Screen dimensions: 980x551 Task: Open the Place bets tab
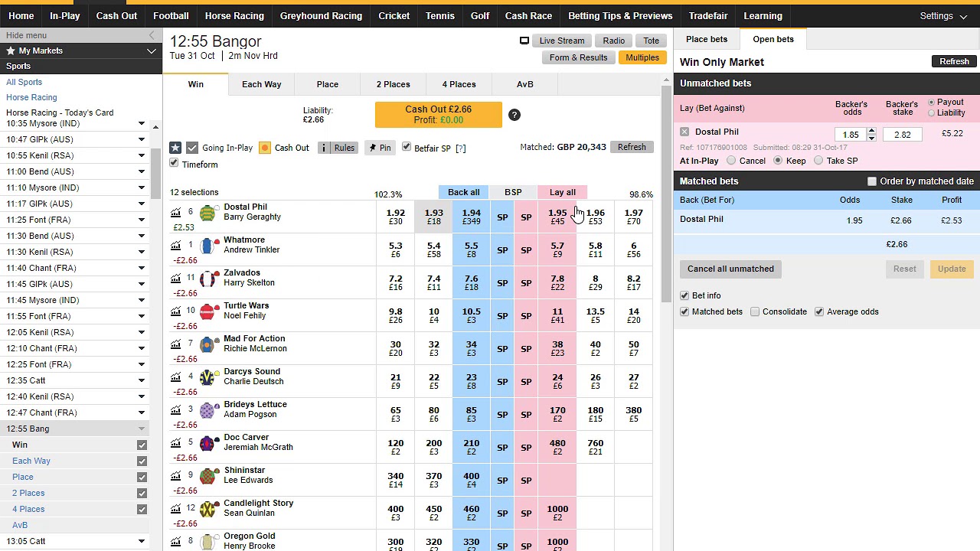707,39
